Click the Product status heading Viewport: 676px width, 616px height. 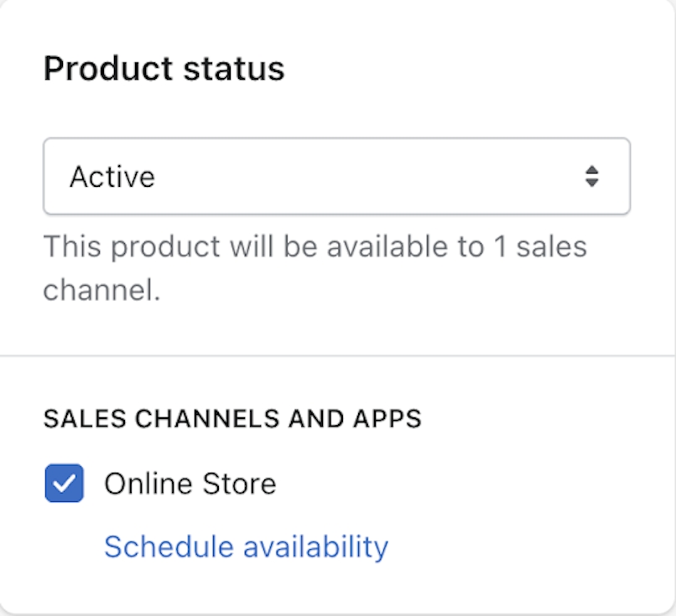(x=164, y=69)
